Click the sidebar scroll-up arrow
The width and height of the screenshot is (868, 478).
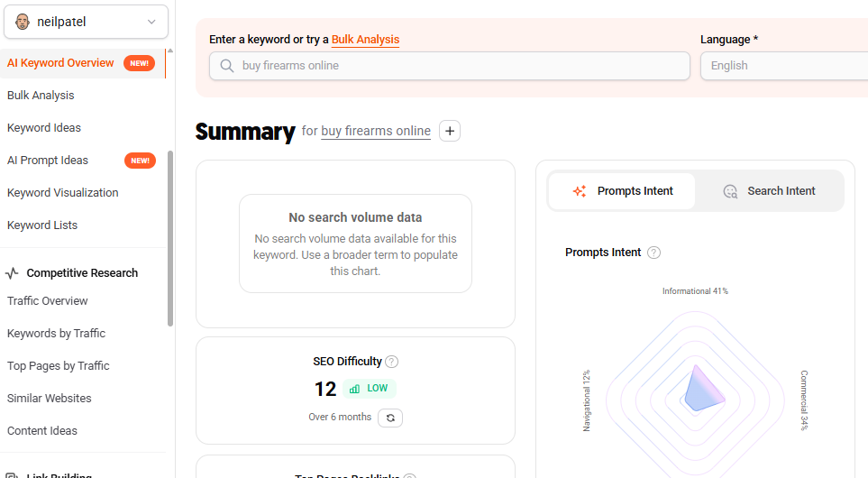[x=170, y=51]
